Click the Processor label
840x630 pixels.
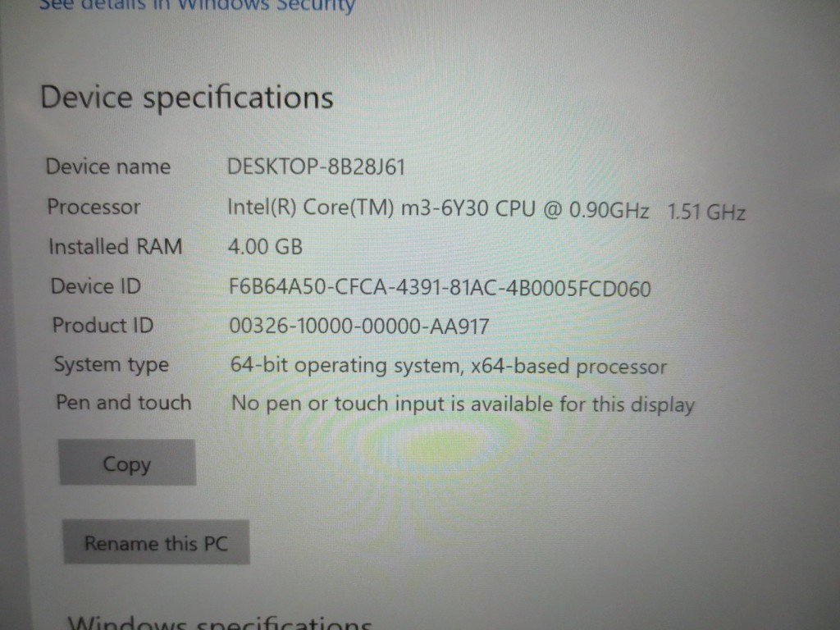click(94, 207)
